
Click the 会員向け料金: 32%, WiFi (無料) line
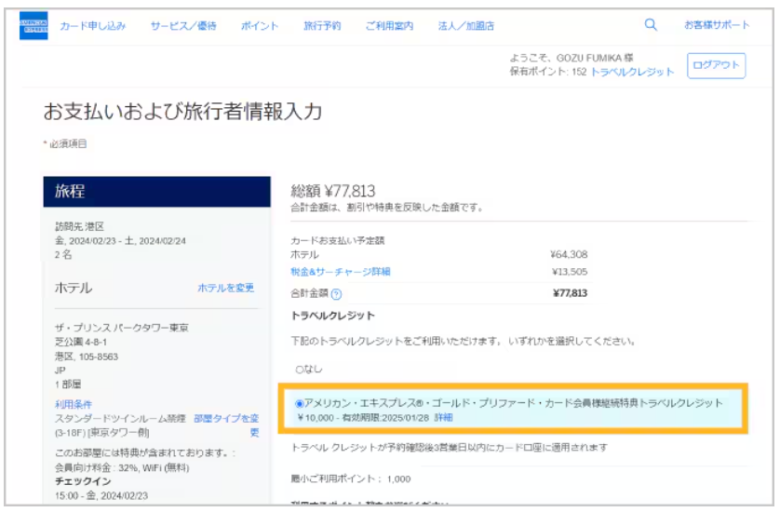tap(122, 468)
